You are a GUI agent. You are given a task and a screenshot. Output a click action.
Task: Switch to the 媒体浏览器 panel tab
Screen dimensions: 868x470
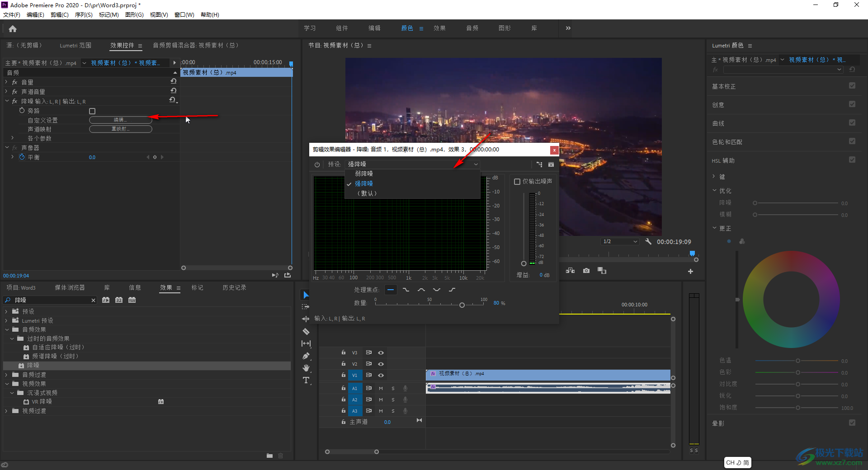coord(70,287)
